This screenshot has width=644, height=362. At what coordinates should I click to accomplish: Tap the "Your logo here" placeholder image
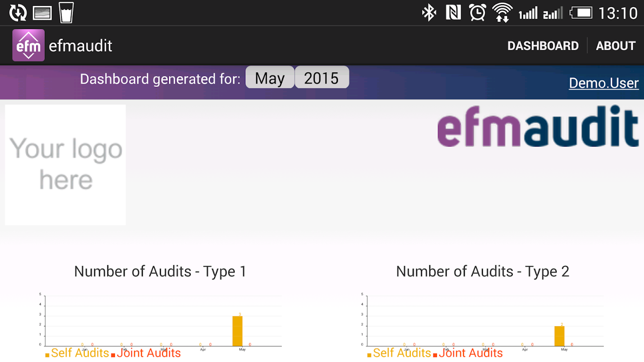click(x=66, y=165)
